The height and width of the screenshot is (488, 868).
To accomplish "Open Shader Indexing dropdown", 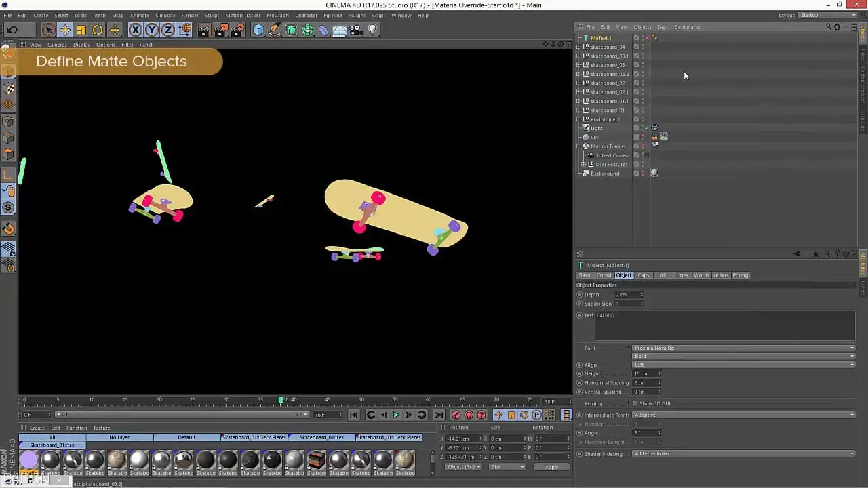I will click(743, 453).
